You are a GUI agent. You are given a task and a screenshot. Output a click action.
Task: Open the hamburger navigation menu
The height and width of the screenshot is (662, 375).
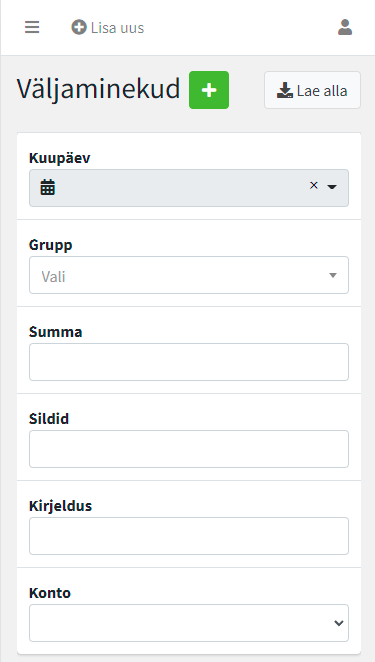point(32,27)
